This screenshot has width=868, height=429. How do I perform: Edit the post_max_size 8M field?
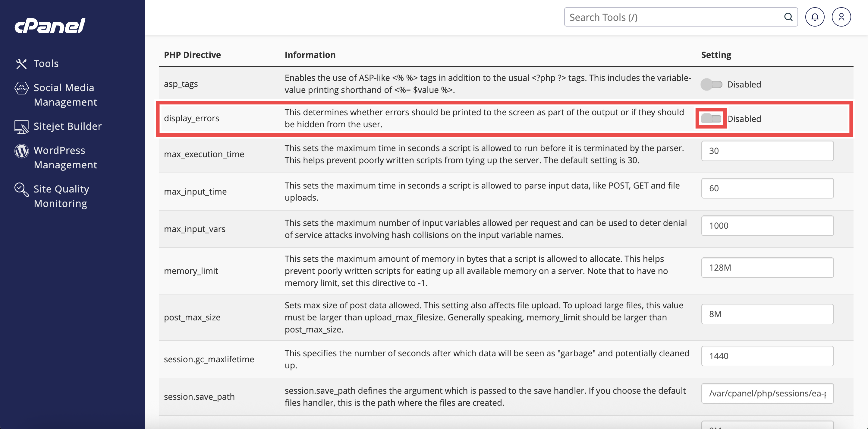pos(767,314)
